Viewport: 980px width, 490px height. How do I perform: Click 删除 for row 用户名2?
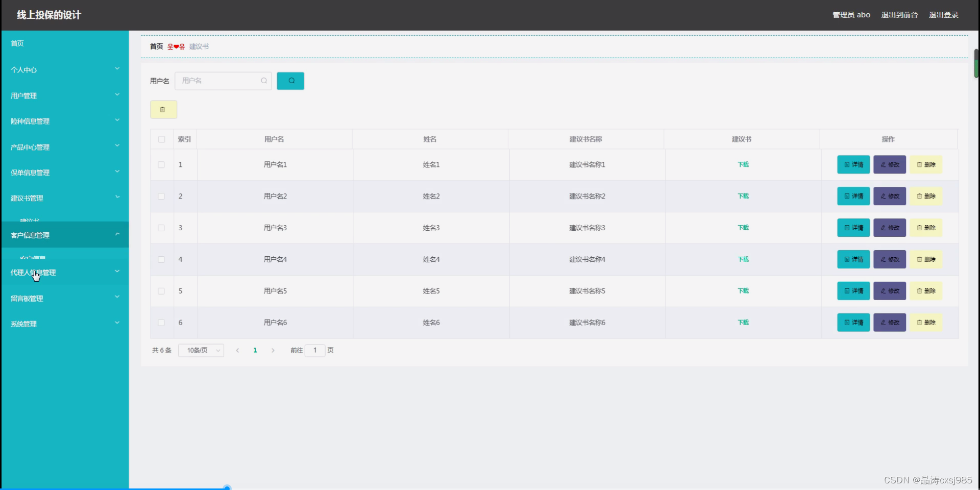click(926, 196)
